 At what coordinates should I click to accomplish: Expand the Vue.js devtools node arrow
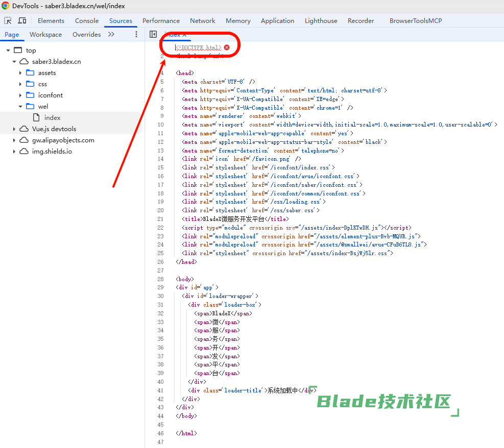tap(14, 129)
